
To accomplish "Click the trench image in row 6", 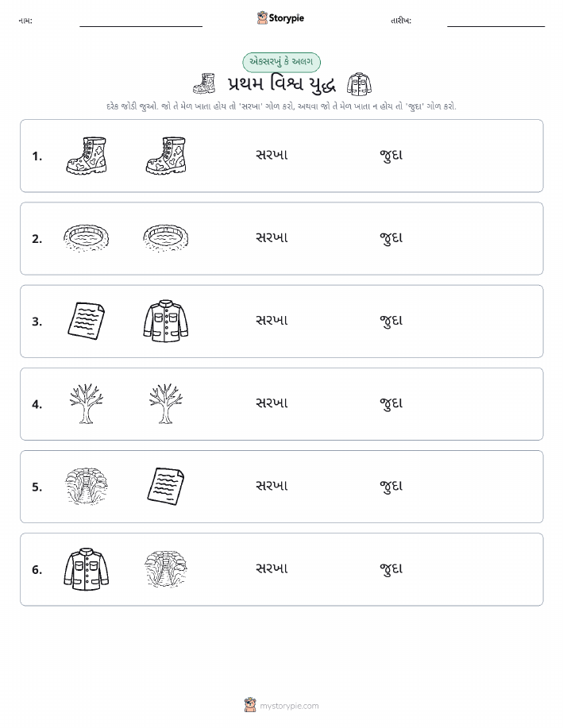I will pyautogui.click(x=166, y=568).
